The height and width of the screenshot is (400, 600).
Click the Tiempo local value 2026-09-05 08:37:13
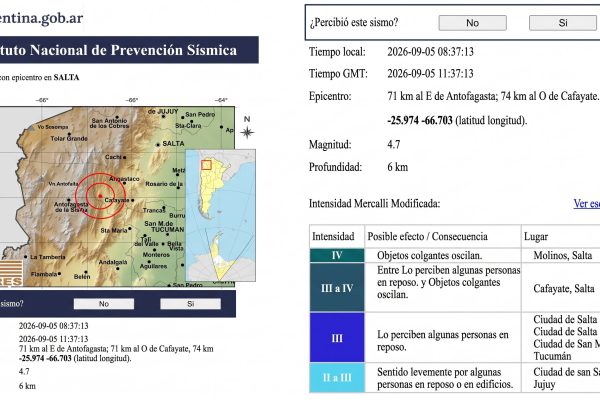430,52
